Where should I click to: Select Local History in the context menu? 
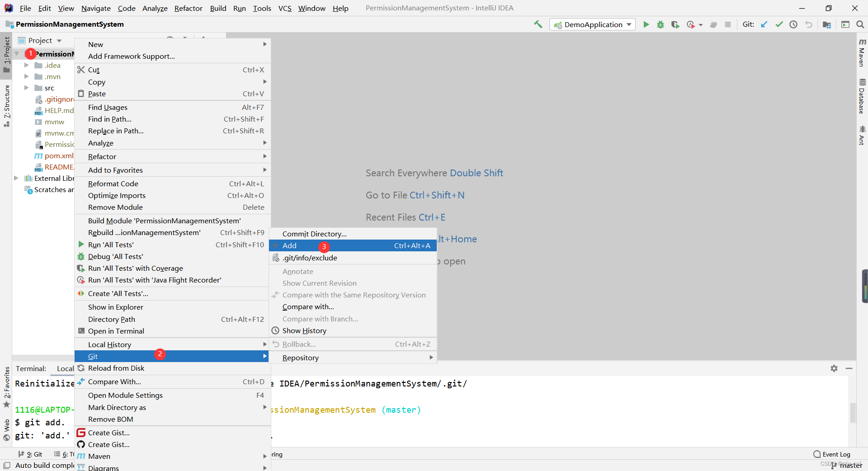coord(172,344)
